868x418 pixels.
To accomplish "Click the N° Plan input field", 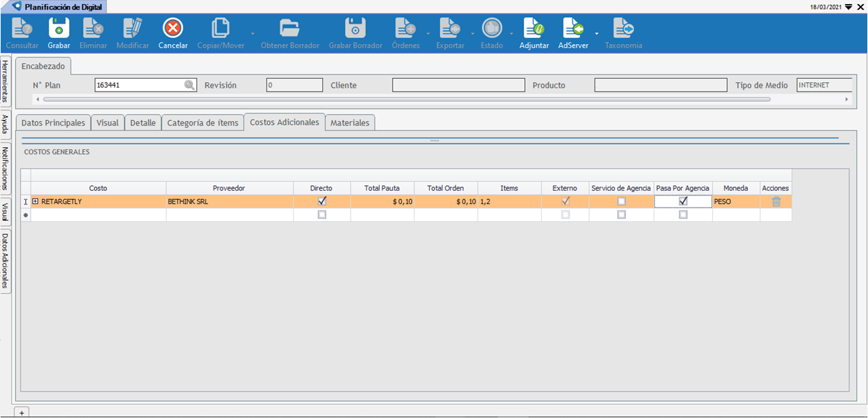I will (x=139, y=85).
